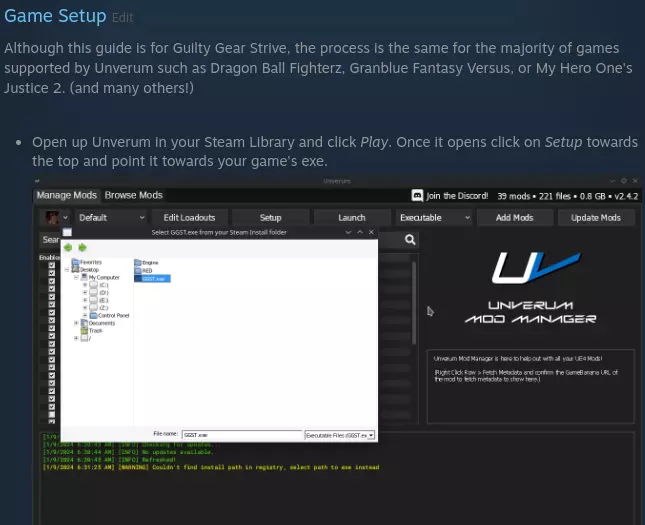
Task: Select the Trash icon in the tree
Action: click(84, 330)
